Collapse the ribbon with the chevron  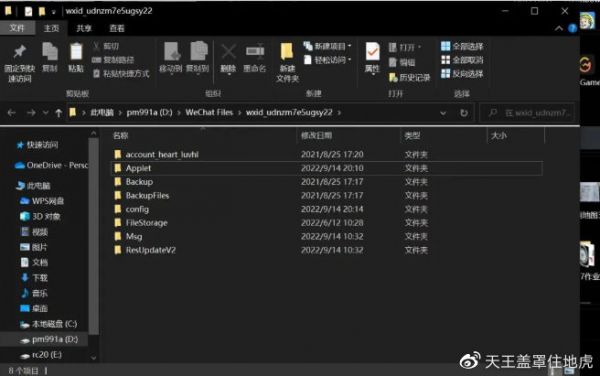[x=559, y=28]
